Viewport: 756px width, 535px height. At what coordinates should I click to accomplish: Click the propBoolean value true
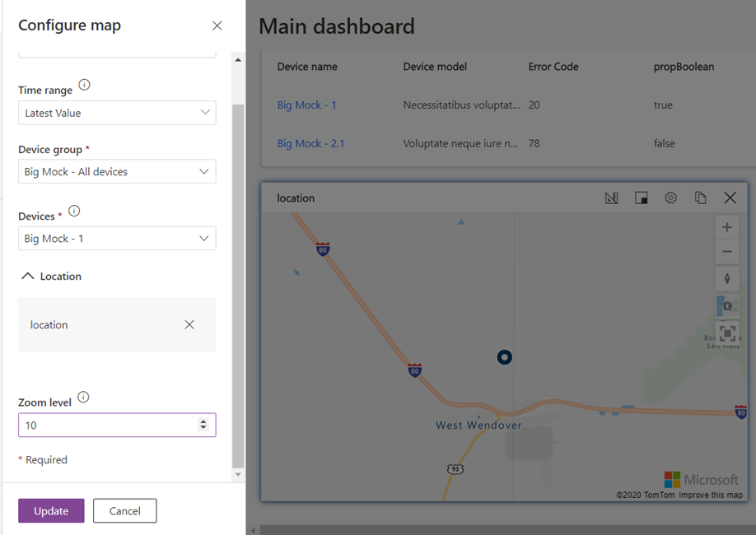[x=663, y=105]
